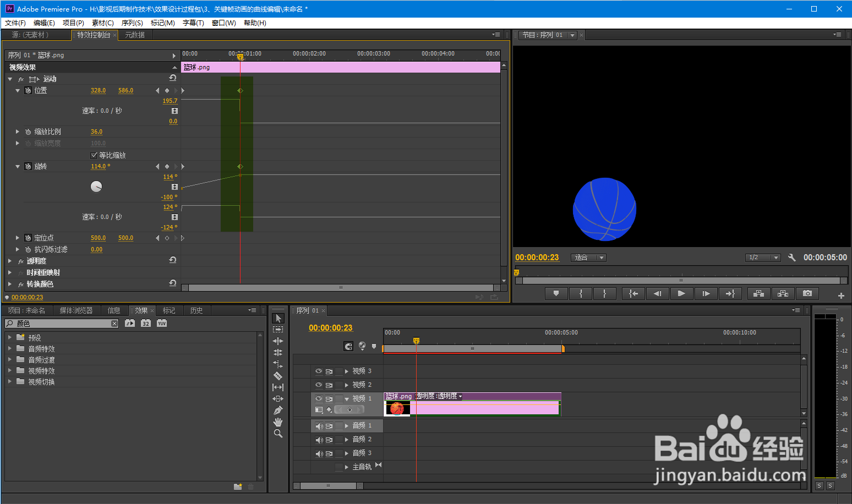This screenshot has height=504, width=852.
Task: Click the Export Frame camera icon
Action: (x=807, y=294)
